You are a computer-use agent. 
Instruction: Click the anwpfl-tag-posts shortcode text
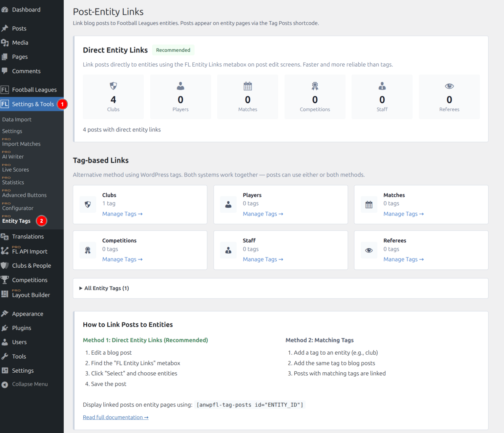pos(250,405)
